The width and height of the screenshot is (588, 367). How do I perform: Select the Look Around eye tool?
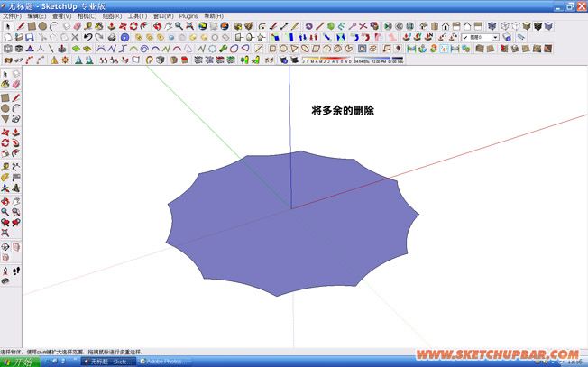tap(5, 280)
